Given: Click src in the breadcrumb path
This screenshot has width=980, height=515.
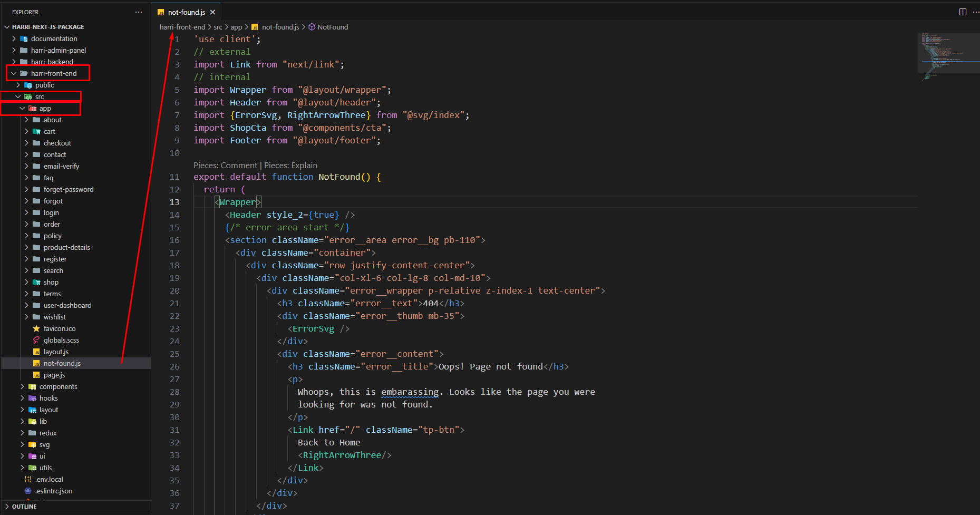Looking at the screenshot, I should (218, 27).
